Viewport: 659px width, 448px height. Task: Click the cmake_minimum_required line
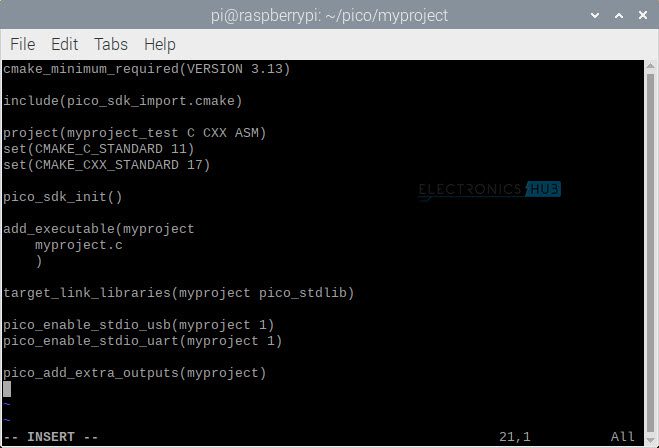[x=146, y=69]
